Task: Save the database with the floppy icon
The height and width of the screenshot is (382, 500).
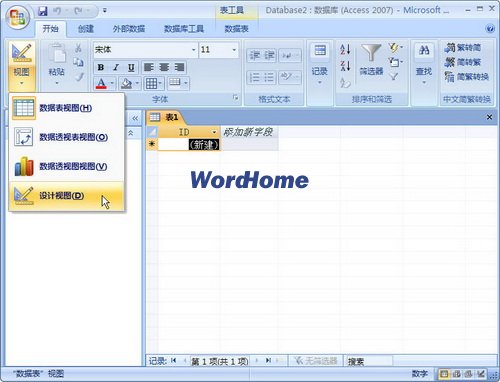Action: 43,11
